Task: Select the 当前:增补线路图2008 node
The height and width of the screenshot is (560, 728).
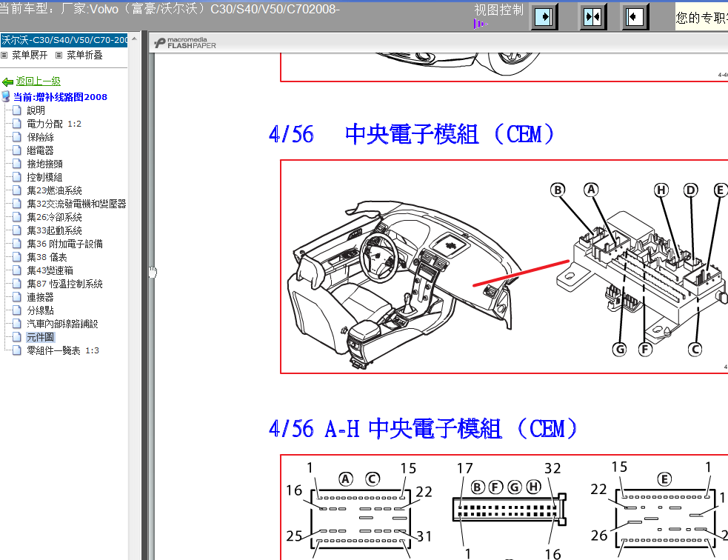Action: click(60, 97)
